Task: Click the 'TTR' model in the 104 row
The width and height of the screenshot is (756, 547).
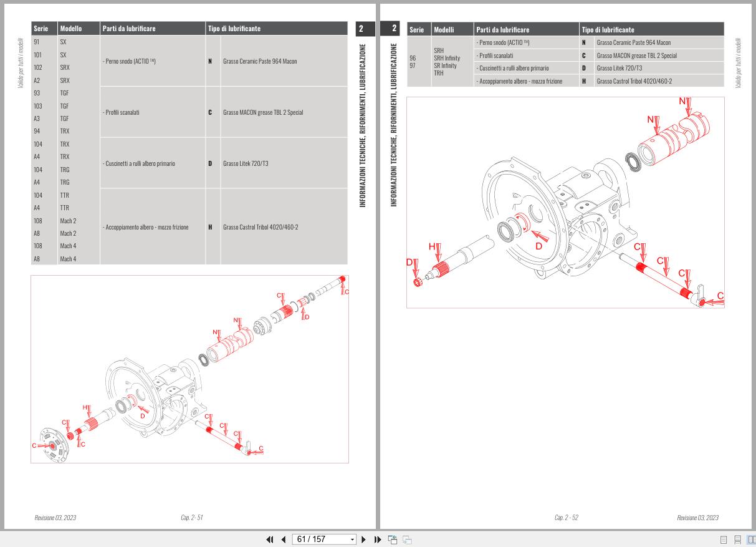Action: coord(64,195)
